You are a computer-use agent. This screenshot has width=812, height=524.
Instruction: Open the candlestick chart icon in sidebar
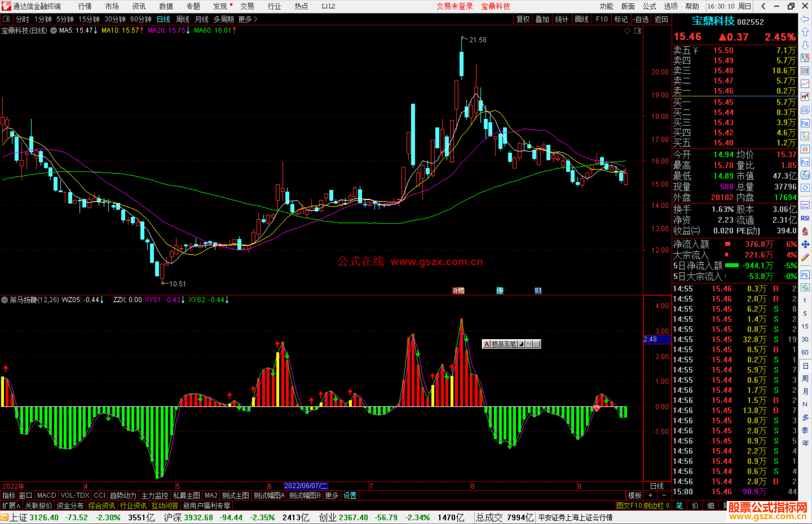point(805,97)
